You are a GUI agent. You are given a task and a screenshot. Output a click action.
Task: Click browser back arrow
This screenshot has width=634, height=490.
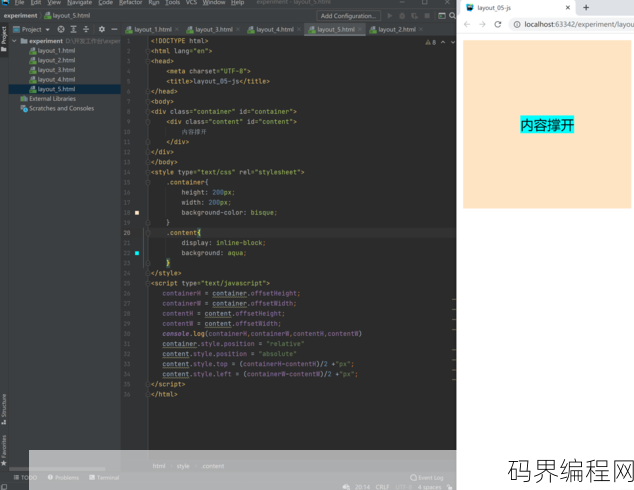coord(467,24)
